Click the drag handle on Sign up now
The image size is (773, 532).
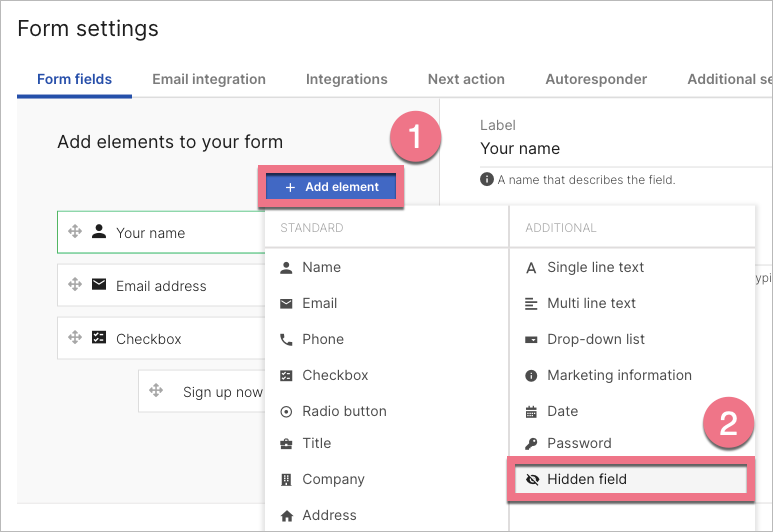tap(156, 391)
